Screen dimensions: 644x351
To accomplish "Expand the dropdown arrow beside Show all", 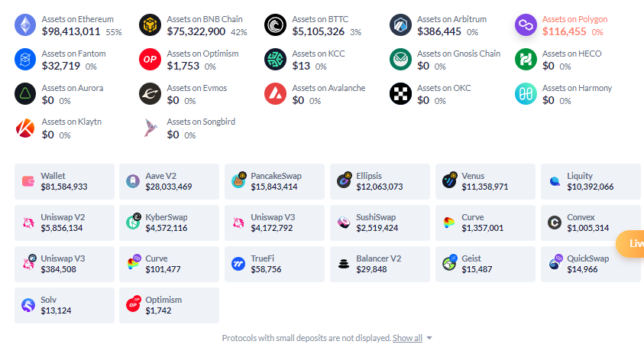I will pos(429,338).
